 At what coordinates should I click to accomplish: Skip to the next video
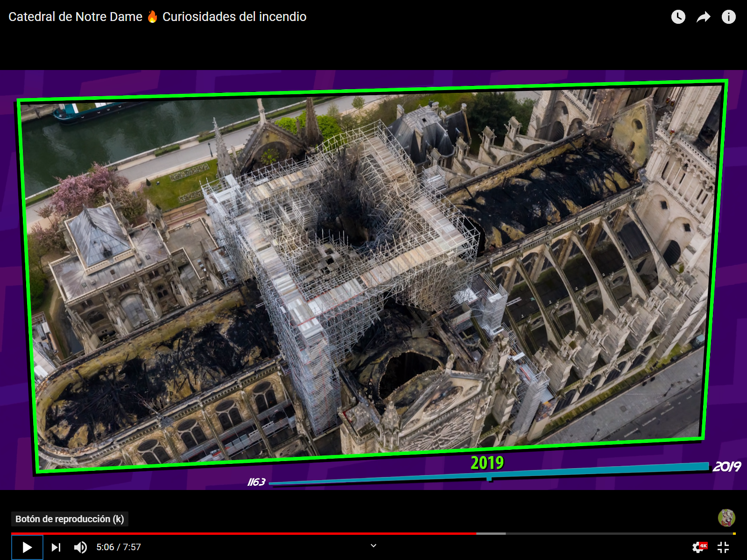pos(56,547)
